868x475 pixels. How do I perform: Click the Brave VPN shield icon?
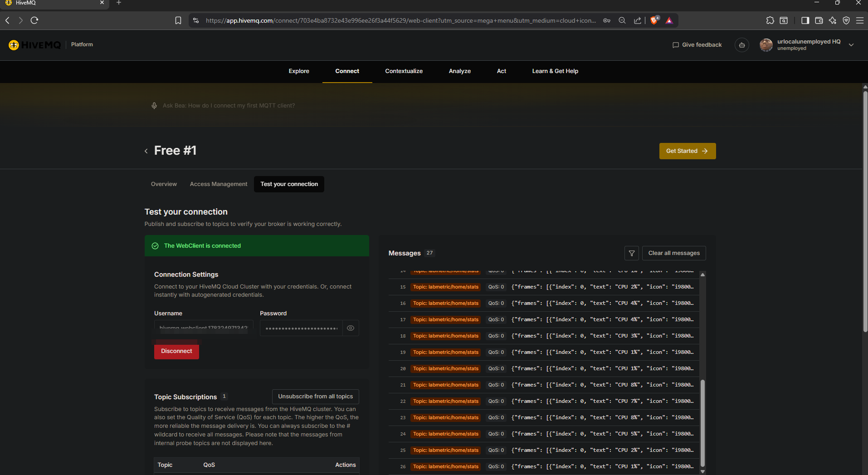(846, 20)
